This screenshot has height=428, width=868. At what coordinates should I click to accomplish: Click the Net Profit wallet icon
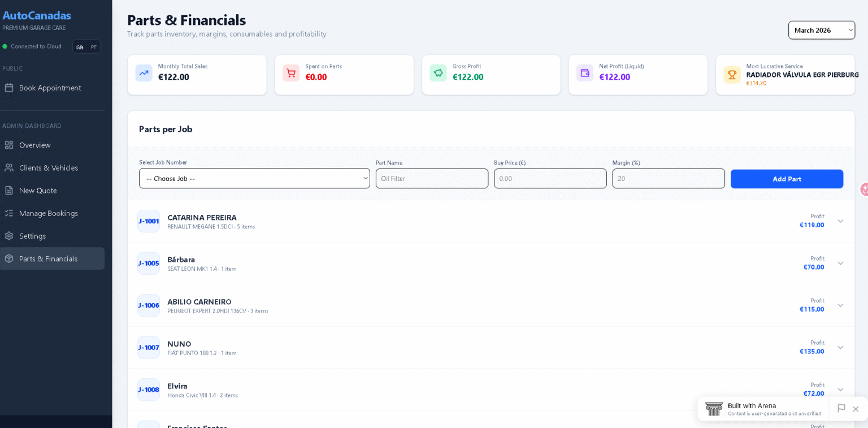click(585, 73)
